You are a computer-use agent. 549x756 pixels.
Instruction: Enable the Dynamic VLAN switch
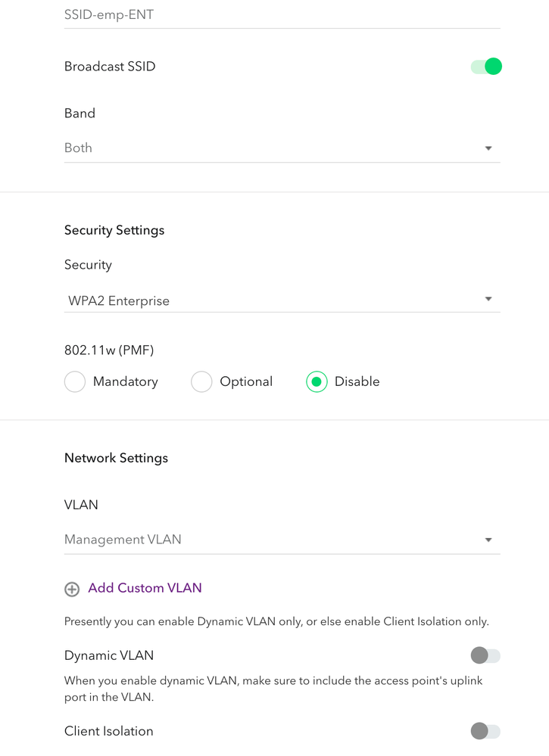pyautogui.click(x=486, y=655)
